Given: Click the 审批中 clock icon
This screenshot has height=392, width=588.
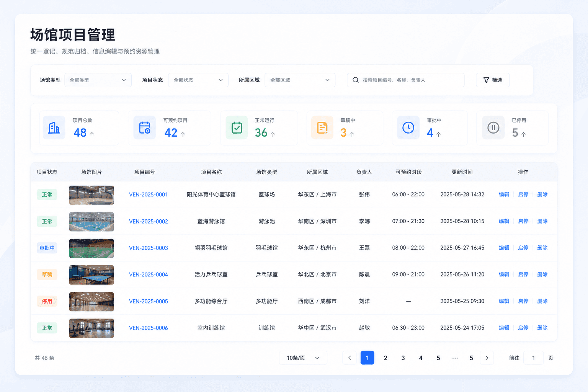Looking at the screenshot, I should pyautogui.click(x=408, y=127).
